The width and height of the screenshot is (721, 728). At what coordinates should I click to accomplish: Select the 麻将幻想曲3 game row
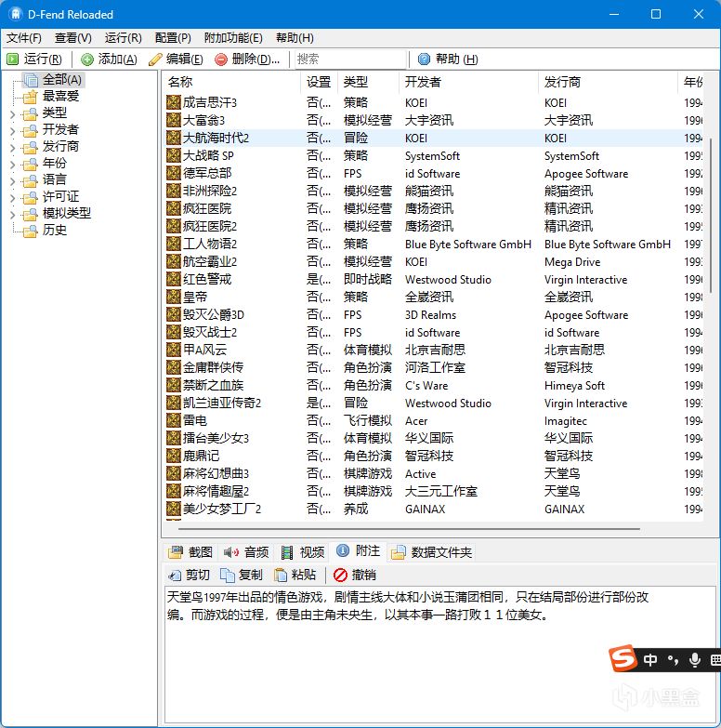[x=434, y=473]
